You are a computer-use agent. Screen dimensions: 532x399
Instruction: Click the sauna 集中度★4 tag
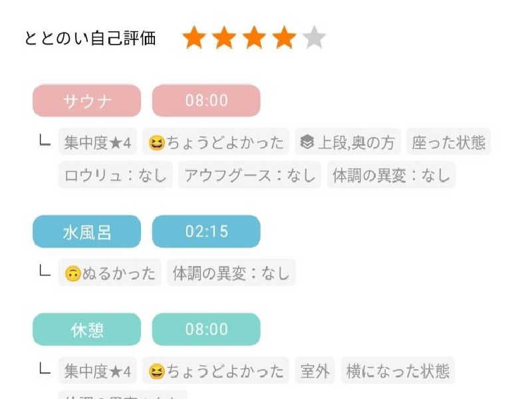click(98, 142)
